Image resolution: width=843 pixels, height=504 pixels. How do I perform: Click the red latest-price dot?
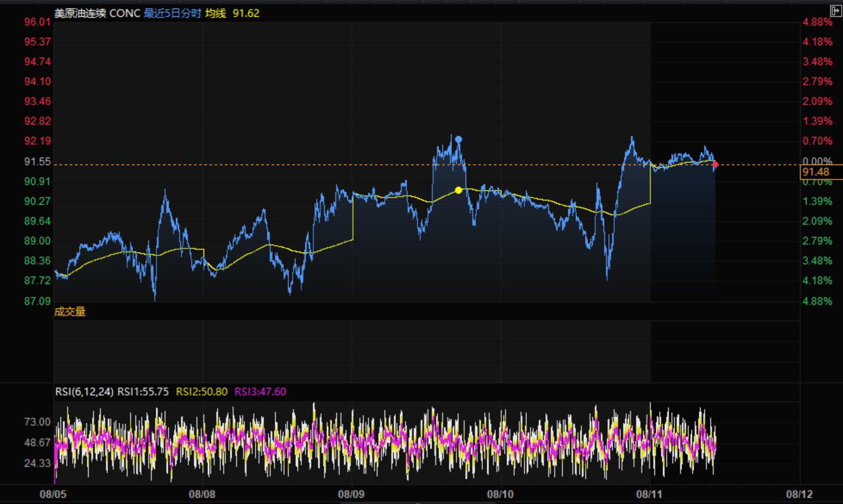point(715,165)
